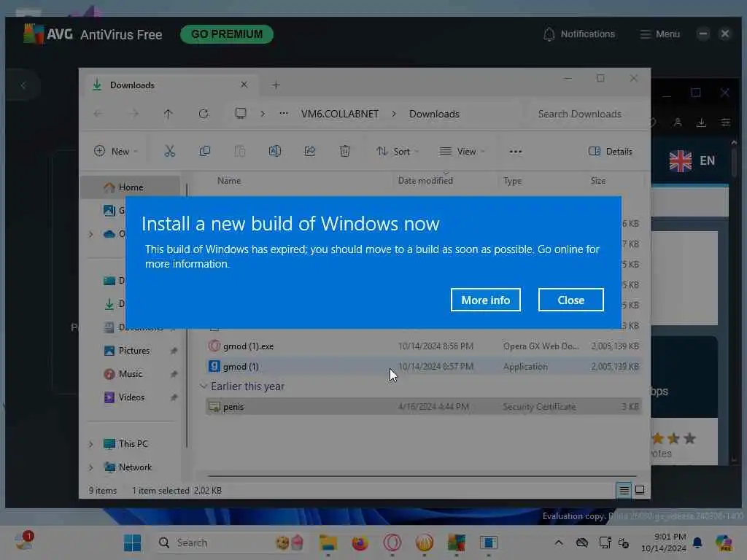747x560 pixels.
Task: Expand the address bar ellipsis breadcrumbs
Action: 284,113
